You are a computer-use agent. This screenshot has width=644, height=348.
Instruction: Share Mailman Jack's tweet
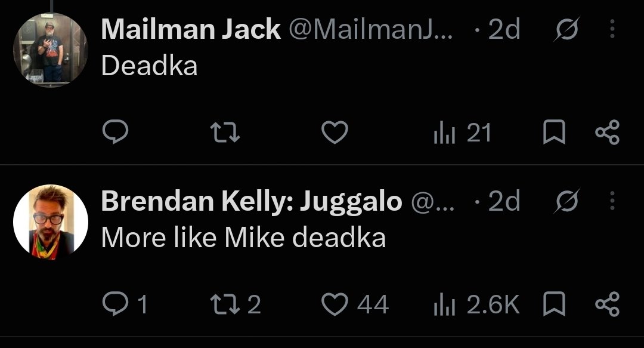click(x=608, y=132)
